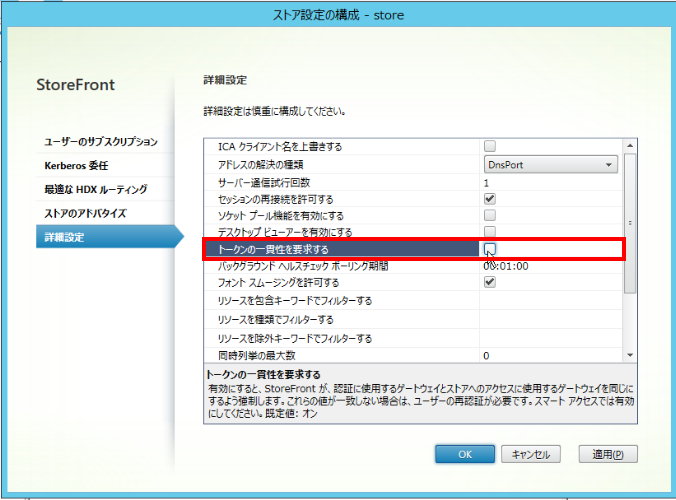This screenshot has width=676, height=500.
Task: Toggle the ICA クライアント名を上書きする checkbox
Action: click(x=490, y=146)
